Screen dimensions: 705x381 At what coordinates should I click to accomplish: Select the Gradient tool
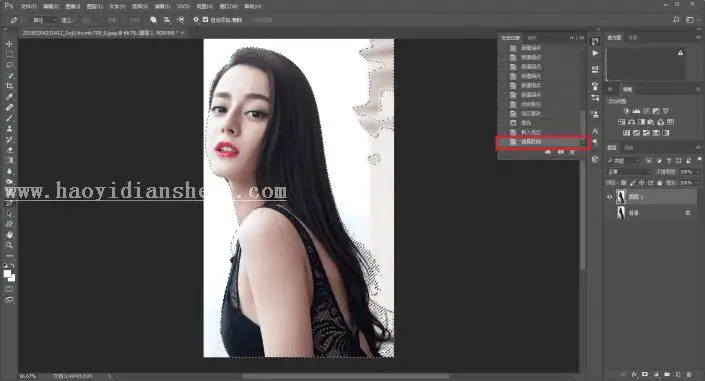click(x=9, y=160)
